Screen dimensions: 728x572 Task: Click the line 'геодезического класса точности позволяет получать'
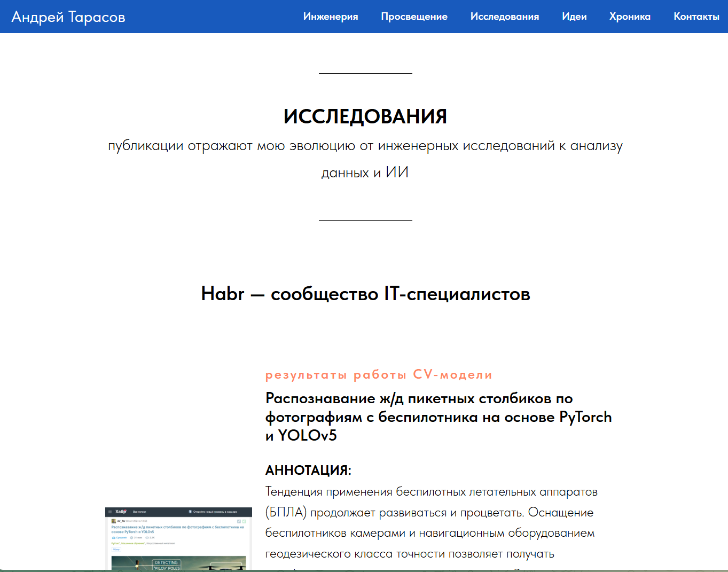pos(410,554)
